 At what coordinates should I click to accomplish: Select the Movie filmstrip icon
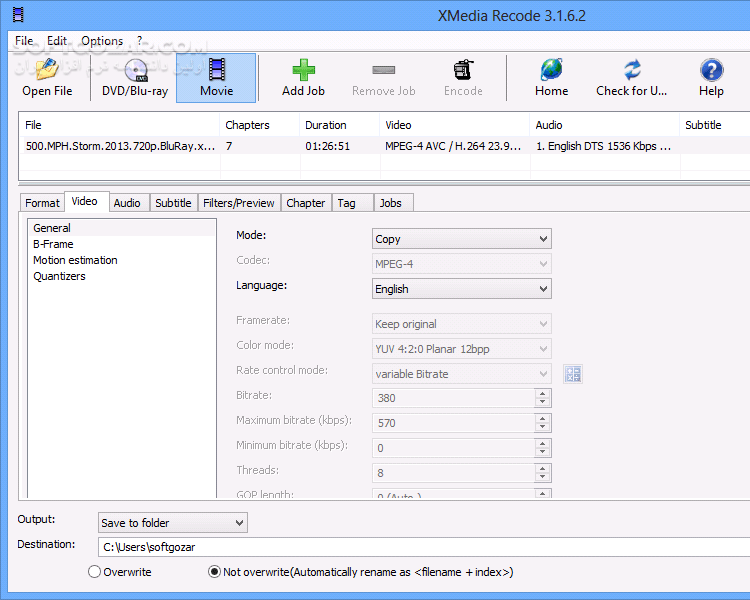216,70
